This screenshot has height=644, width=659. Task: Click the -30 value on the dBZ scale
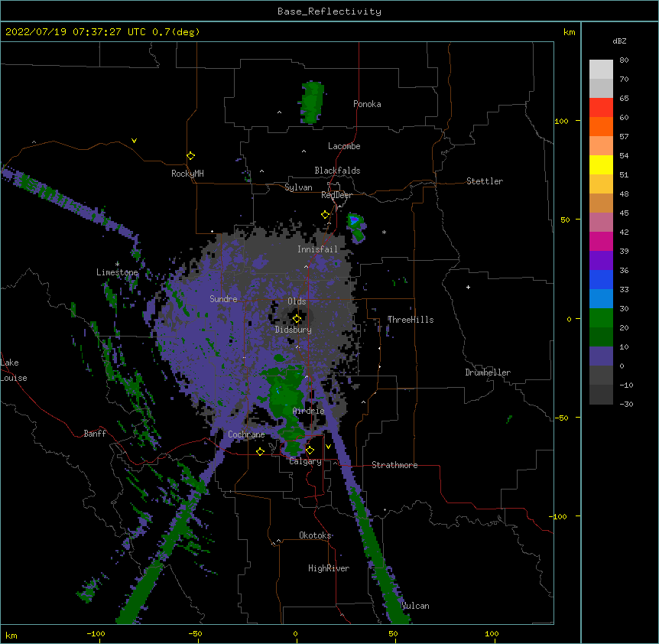point(626,404)
